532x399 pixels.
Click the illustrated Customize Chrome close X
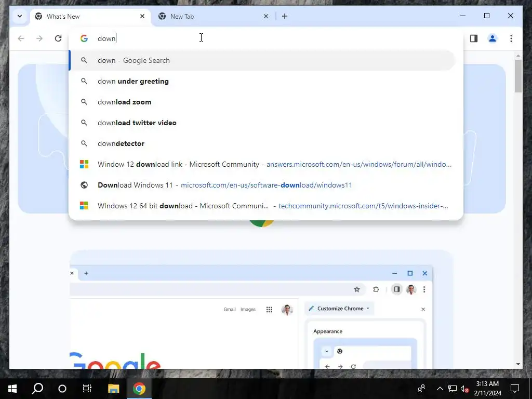[x=423, y=309]
